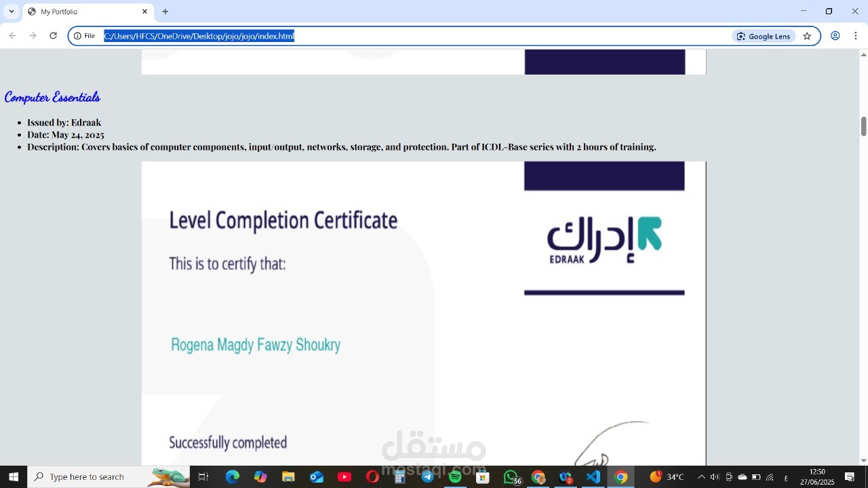Image resolution: width=868 pixels, height=488 pixels.
Task: Click the Computer Essentials heading
Action: (53, 98)
